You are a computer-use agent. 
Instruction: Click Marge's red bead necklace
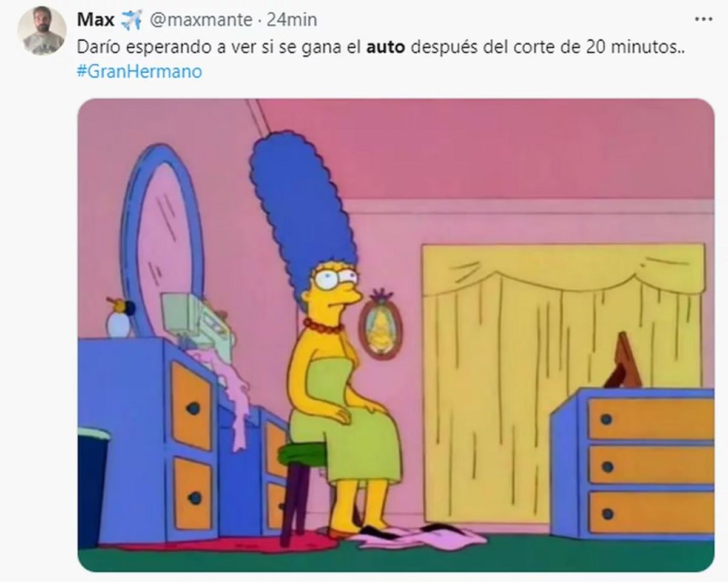click(325, 326)
